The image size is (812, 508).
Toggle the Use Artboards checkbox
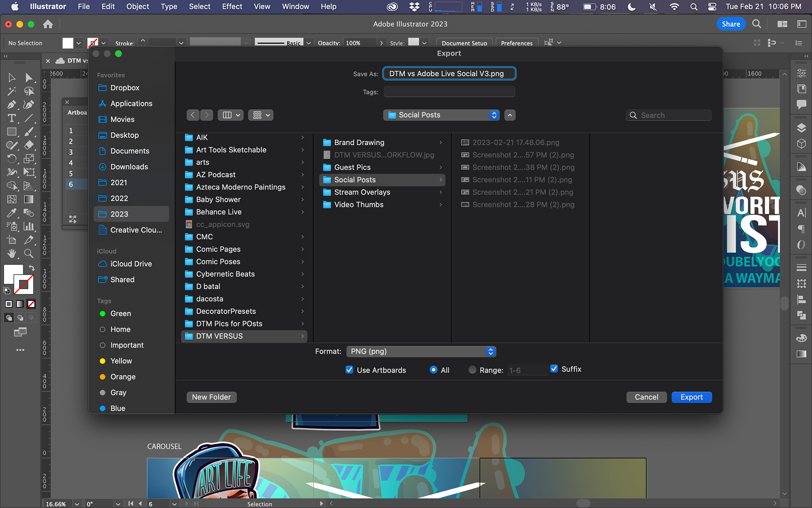[x=349, y=370]
